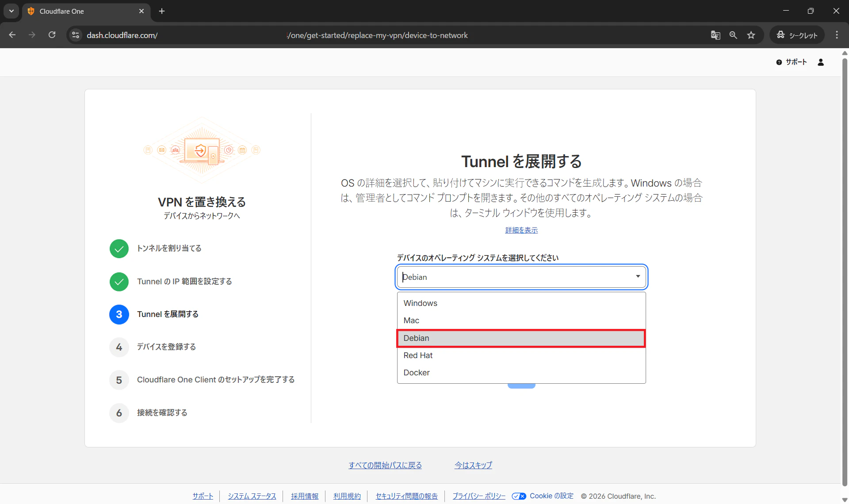Open site information icon in address bar

coord(76,35)
